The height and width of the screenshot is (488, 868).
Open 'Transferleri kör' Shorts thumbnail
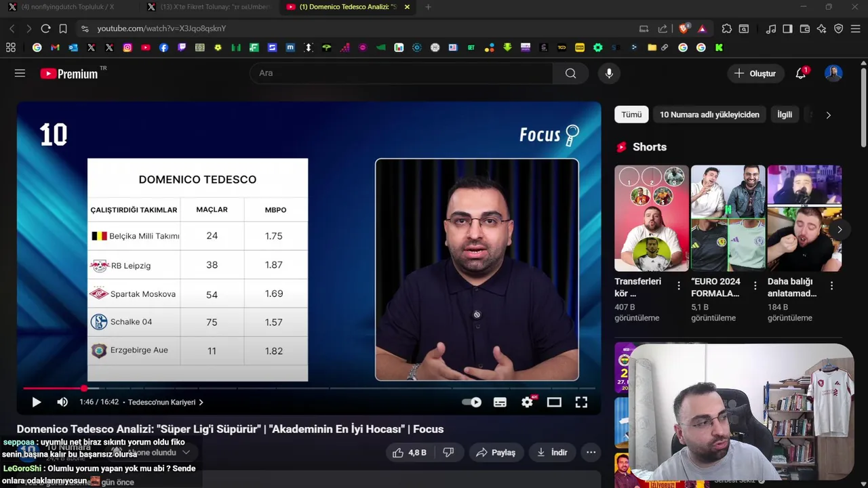coord(652,218)
